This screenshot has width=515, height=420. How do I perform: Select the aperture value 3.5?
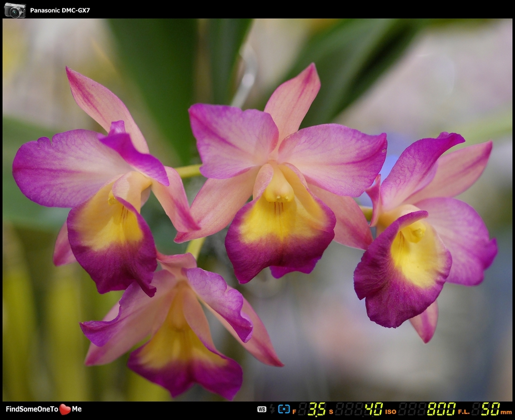point(317,409)
